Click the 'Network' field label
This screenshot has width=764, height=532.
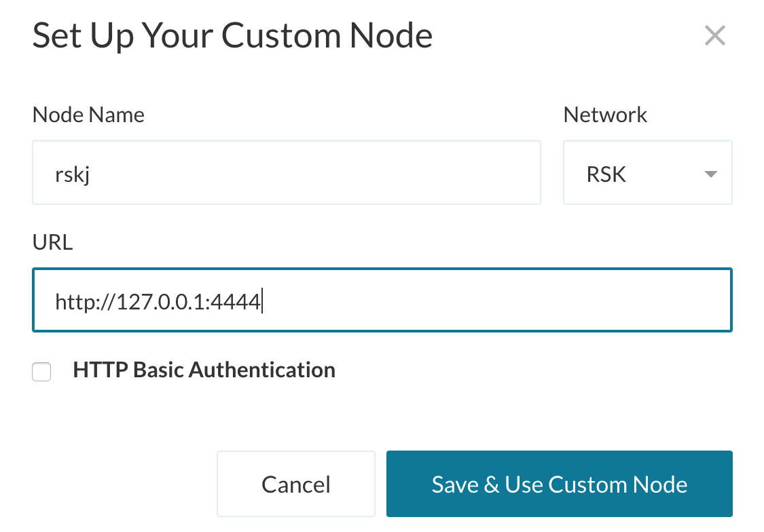pyautogui.click(x=605, y=115)
